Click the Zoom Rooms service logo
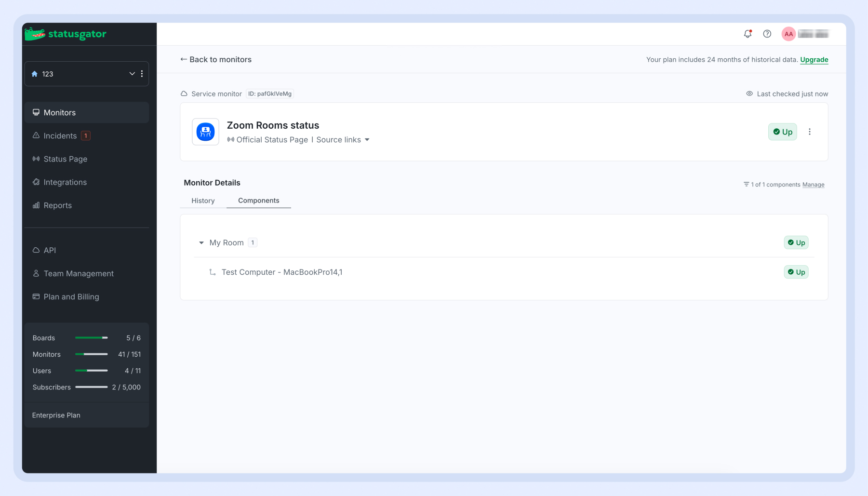Screen dimensions: 868x496 coord(205,132)
